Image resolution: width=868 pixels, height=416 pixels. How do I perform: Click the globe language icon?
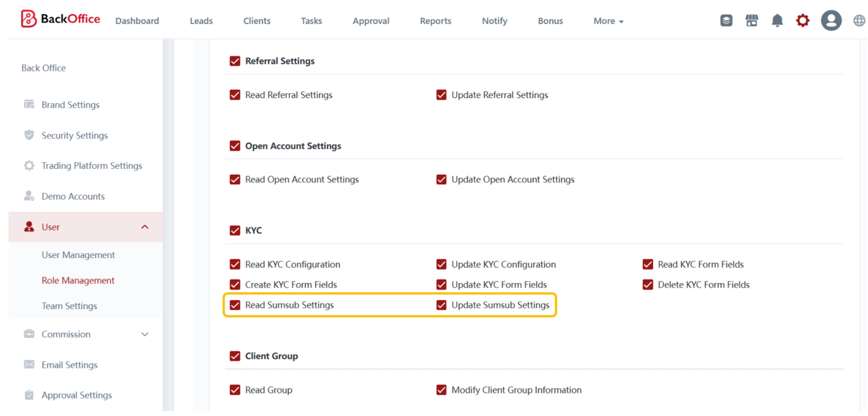[858, 20]
